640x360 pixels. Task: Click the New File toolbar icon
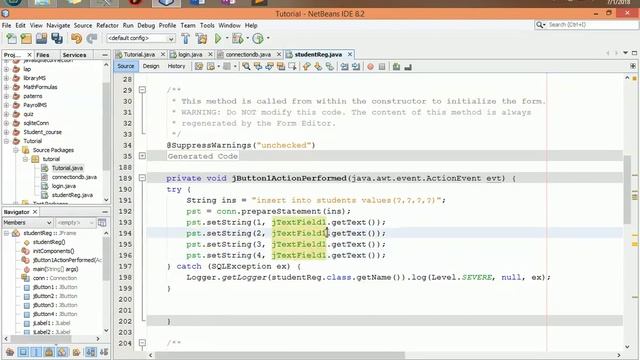click(x=11, y=39)
